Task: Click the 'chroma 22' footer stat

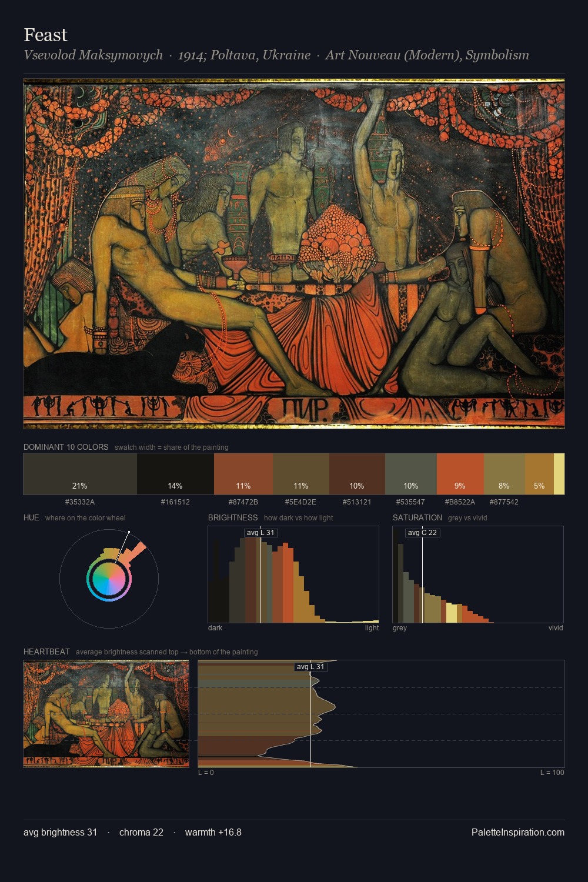Action: click(x=141, y=832)
